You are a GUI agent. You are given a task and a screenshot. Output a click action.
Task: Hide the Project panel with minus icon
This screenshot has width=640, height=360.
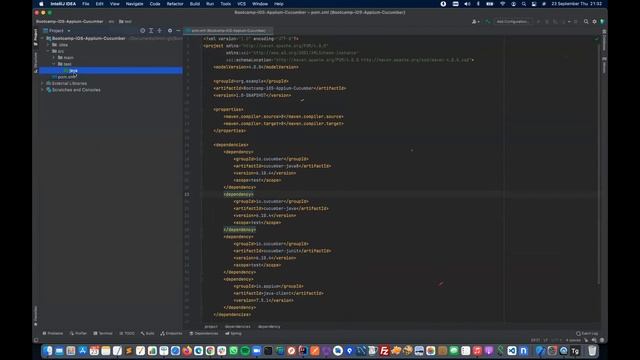(178, 31)
